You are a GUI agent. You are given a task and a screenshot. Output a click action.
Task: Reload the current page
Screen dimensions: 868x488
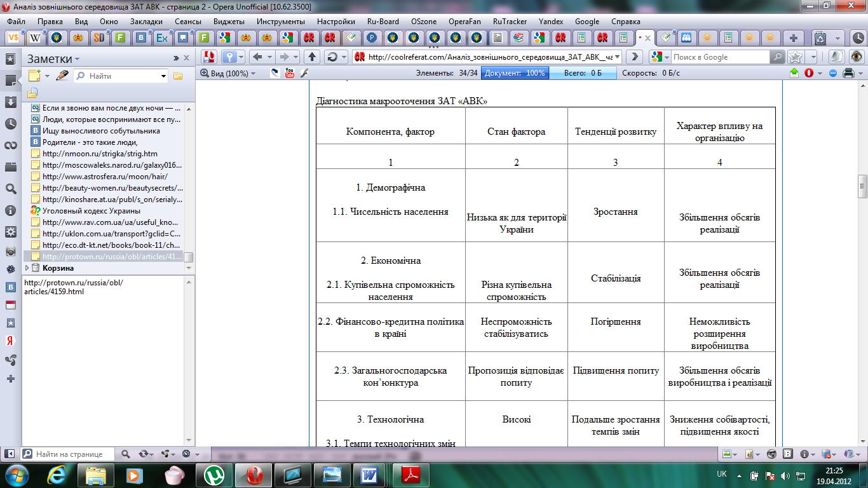coord(331,57)
